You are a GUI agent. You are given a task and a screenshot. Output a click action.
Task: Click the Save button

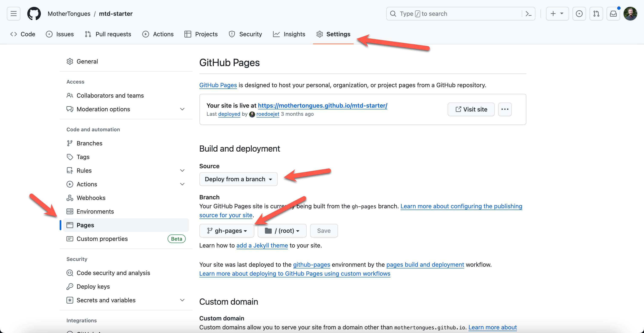point(324,231)
